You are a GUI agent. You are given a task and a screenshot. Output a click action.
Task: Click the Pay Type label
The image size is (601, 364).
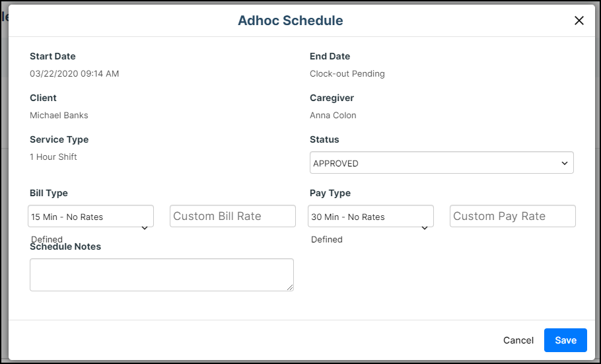click(330, 194)
